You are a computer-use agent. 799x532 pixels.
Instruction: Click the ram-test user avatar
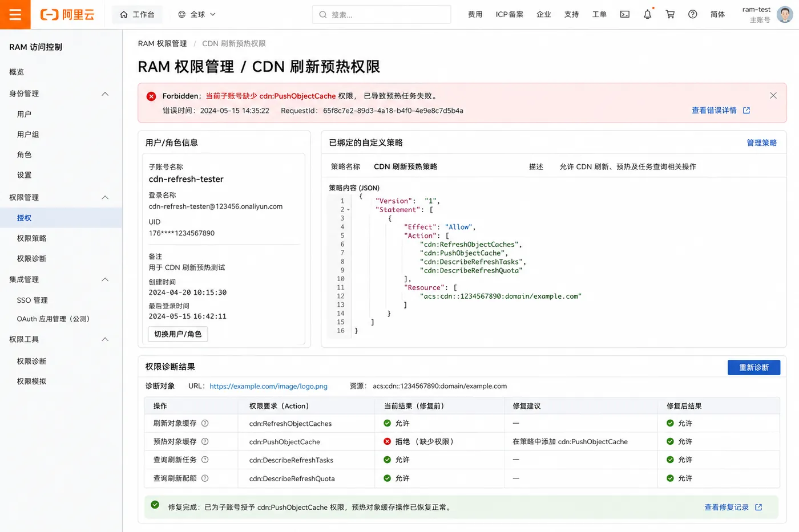[x=785, y=14]
